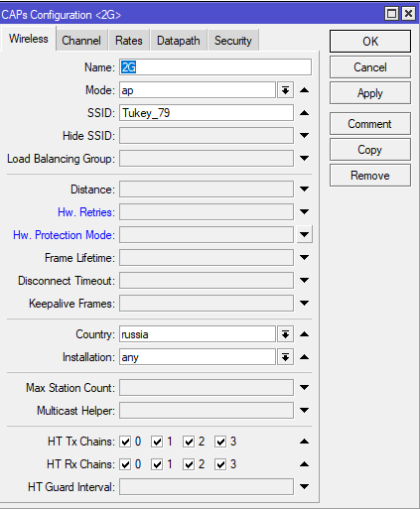This screenshot has height=509, width=420.
Task: Collapse the HT Rx Chains field
Action: coord(304,464)
